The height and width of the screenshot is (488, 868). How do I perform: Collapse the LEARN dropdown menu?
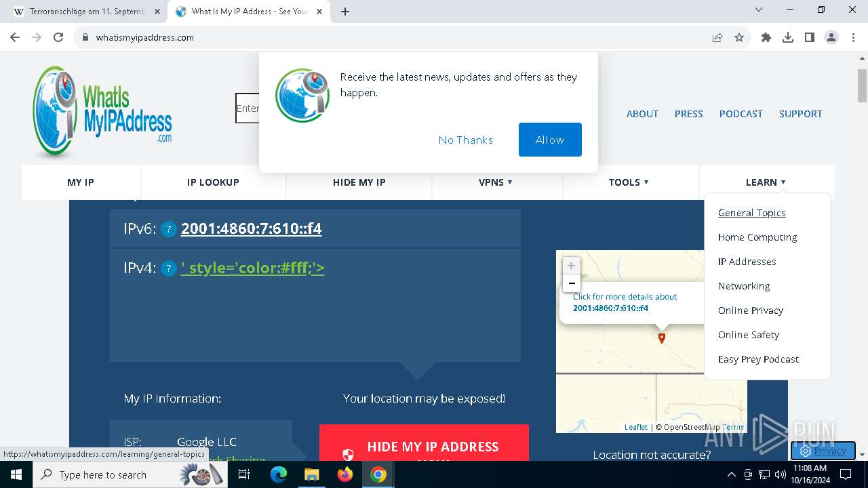coord(766,182)
